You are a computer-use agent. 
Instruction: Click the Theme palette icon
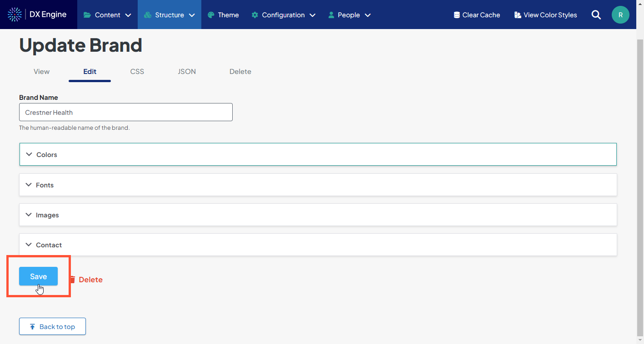pos(211,15)
